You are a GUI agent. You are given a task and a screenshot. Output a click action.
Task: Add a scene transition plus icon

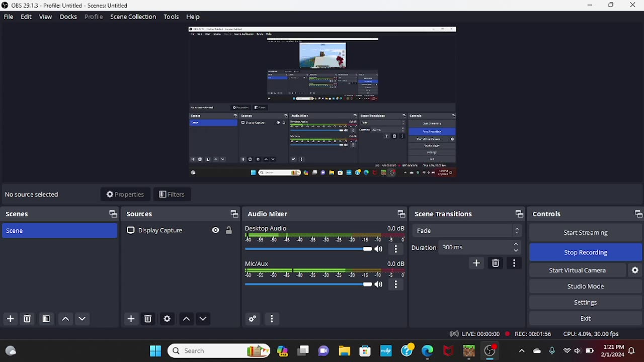click(476, 263)
